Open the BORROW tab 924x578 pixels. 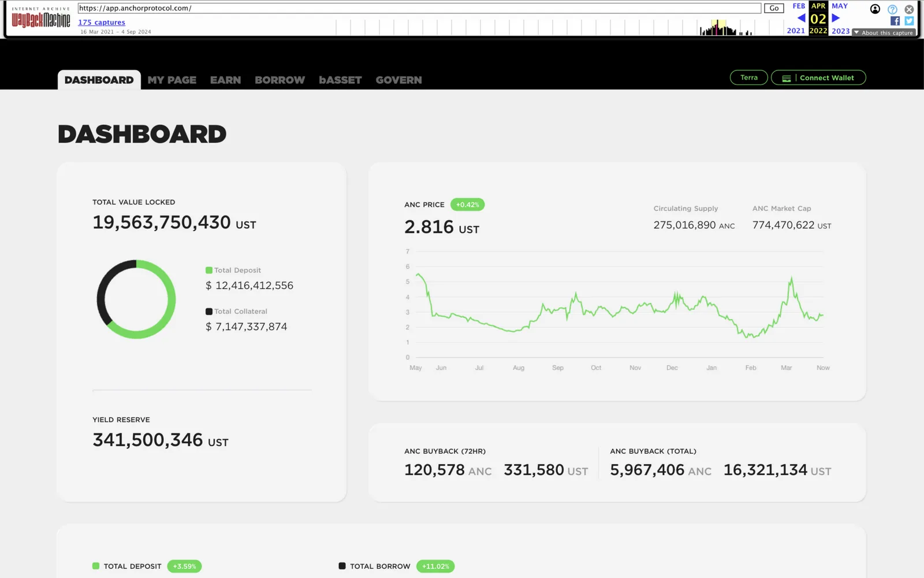[280, 80]
